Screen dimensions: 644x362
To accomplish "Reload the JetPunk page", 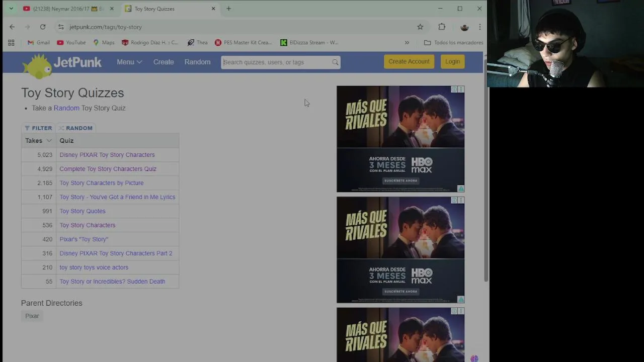I will coord(43,27).
